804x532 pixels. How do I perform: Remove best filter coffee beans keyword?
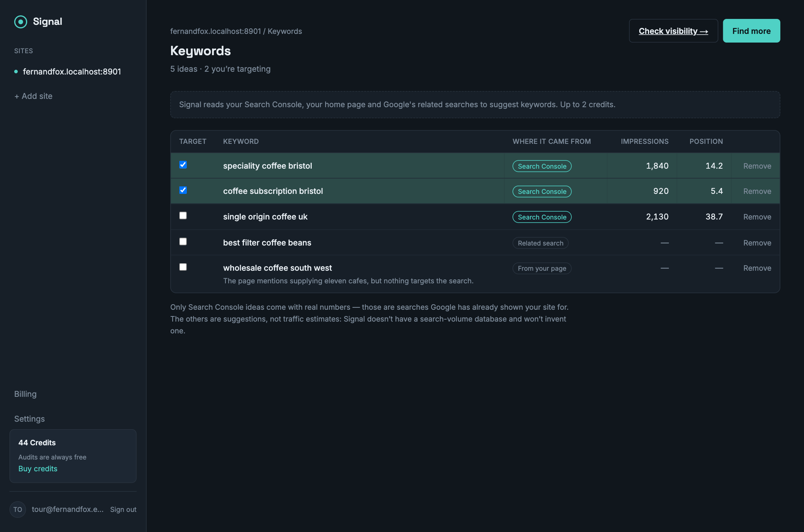point(757,243)
